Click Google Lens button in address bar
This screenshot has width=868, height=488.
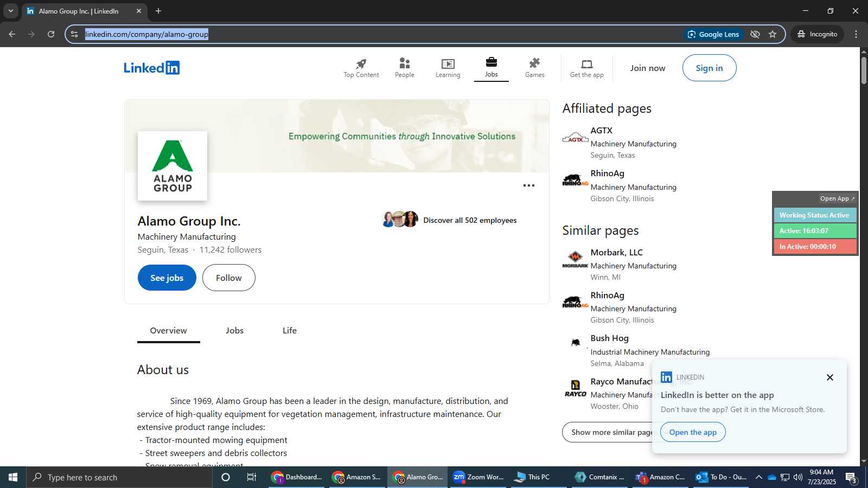(x=713, y=34)
